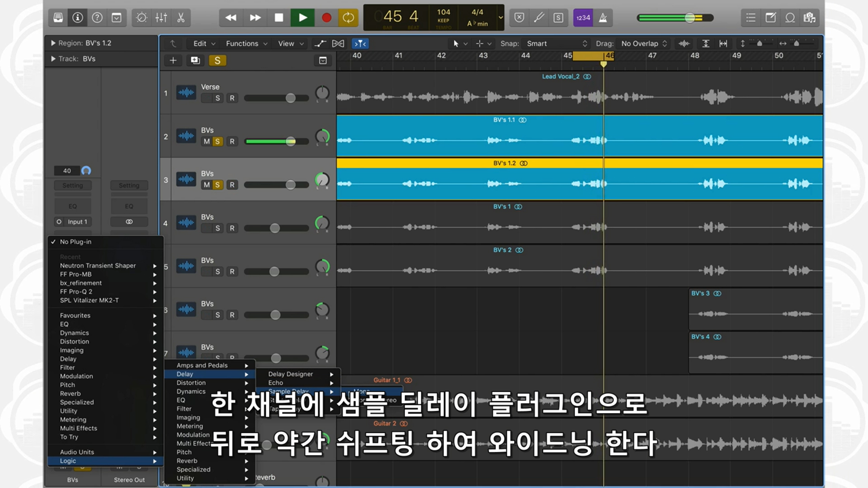Viewport: 868px width, 488px height.
Task: Click bar 48 on the ruler
Action: [695, 56]
